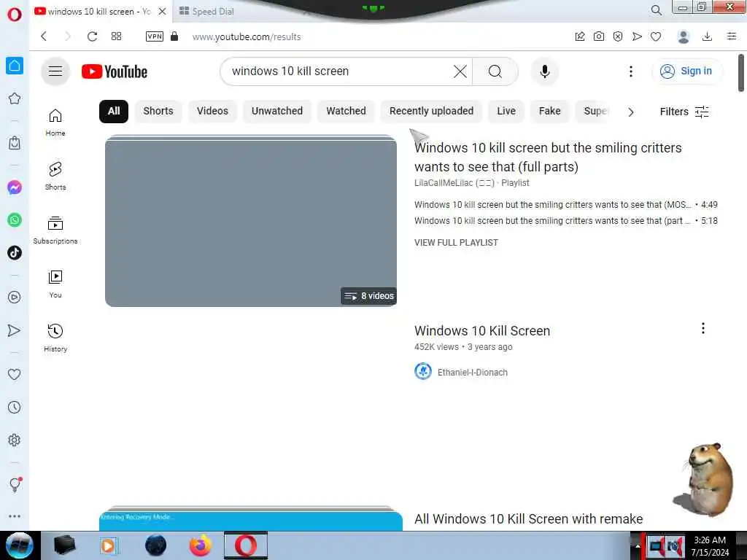This screenshot has width=747, height=560.
Task: Select the All filter chip
Action: pos(114,111)
